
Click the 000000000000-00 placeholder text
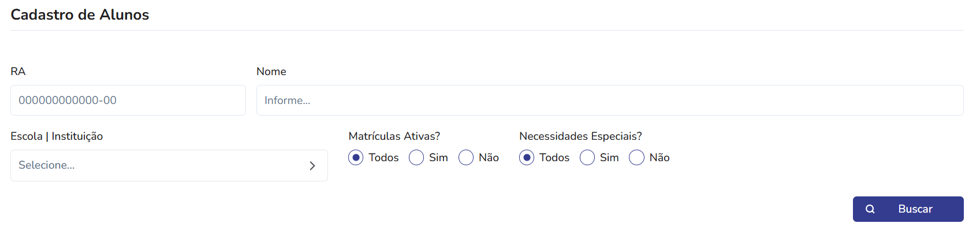point(68,101)
